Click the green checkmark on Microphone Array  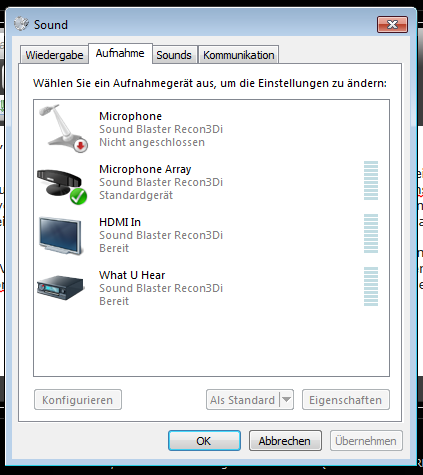click(x=78, y=196)
